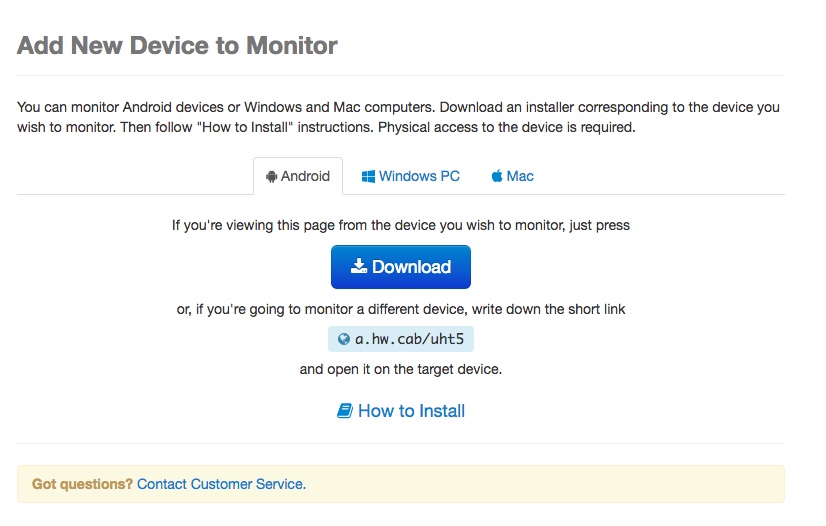Screen dimensions: 826x526
Task: Click the "write down the short link" line
Action: (x=400, y=309)
